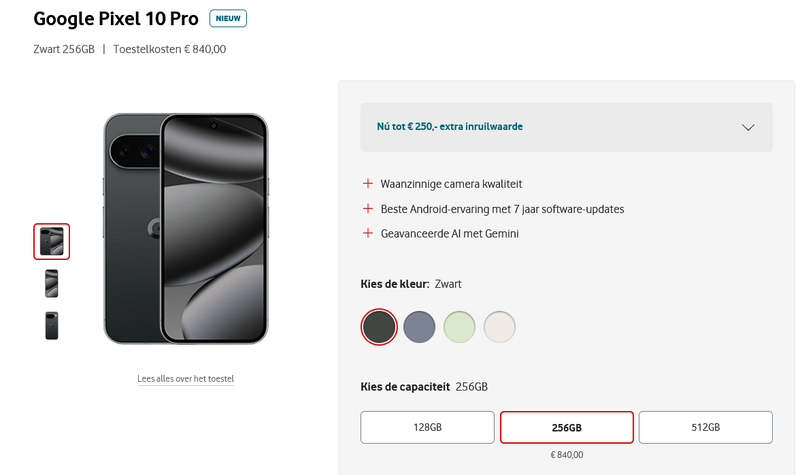
Task: Select the cream white color swatch
Action: 499,326
